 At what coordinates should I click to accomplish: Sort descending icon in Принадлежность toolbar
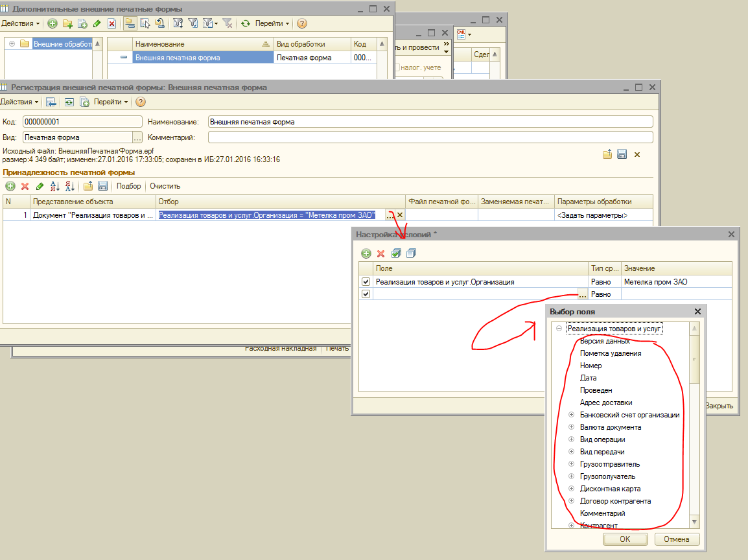pyautogui.click(x=70, y=186)
